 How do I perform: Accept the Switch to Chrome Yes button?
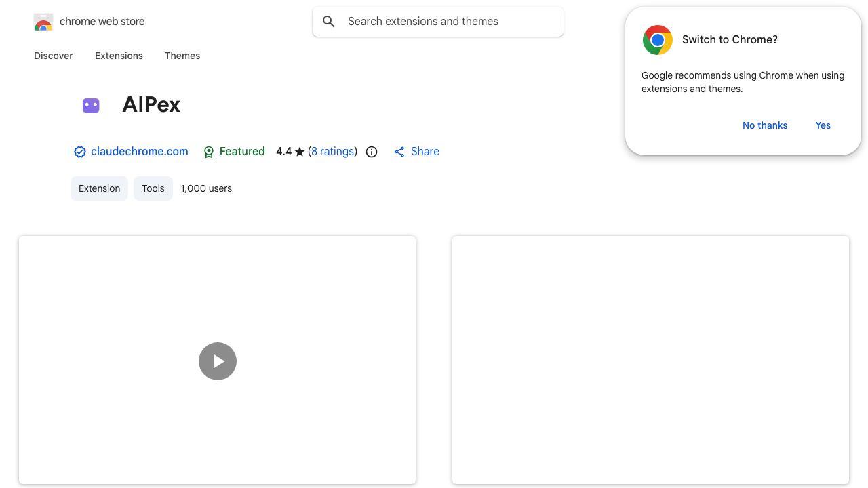click(823, 125)
